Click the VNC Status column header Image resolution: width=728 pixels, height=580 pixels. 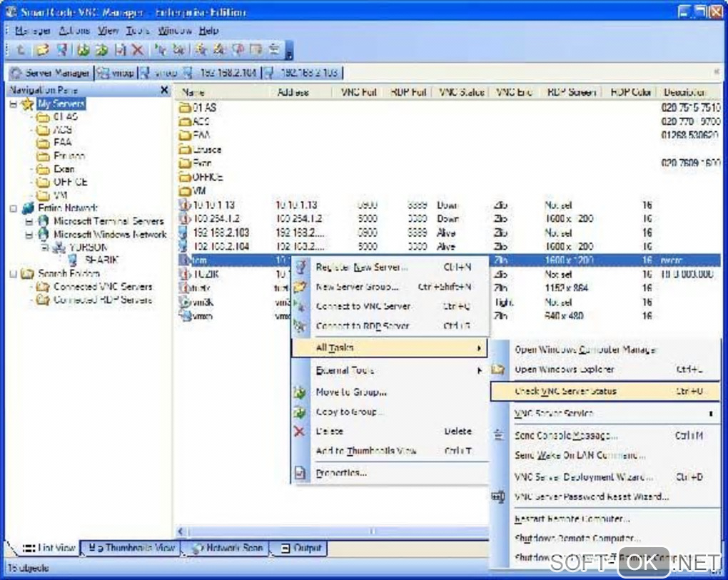click(462, 92)
